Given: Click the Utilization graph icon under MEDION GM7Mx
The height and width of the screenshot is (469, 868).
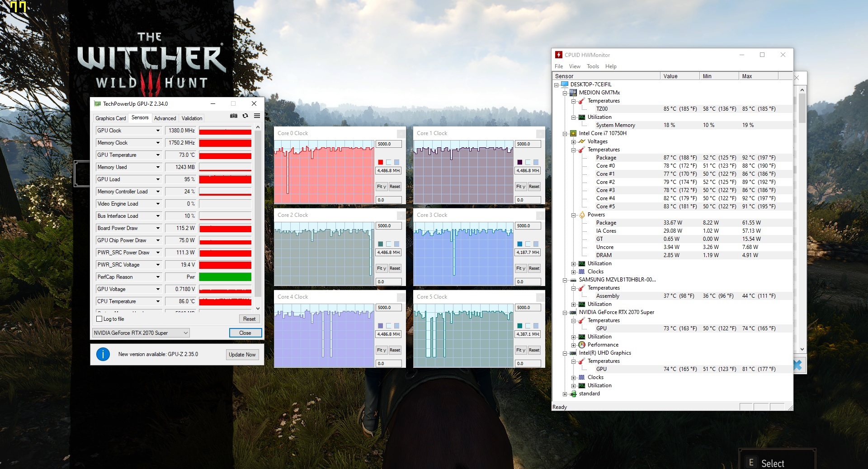Looking at the screenshot, I should pos(582,117).
